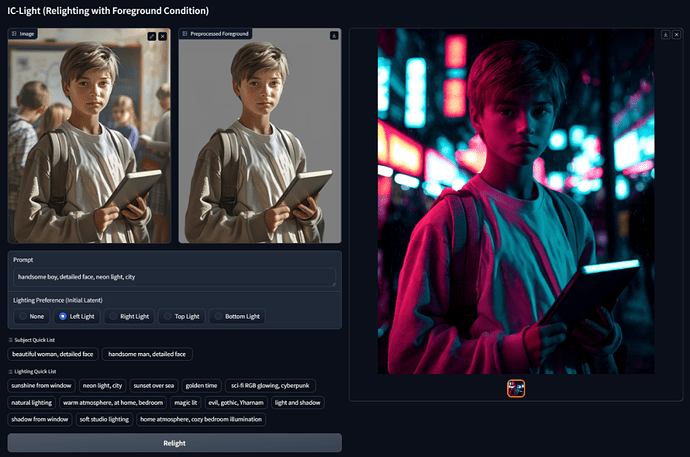The height and width of the screenshot is (457, 690).
Task: Click the Preprocessed Foreground label icon
Action: (x=186, y=34)
